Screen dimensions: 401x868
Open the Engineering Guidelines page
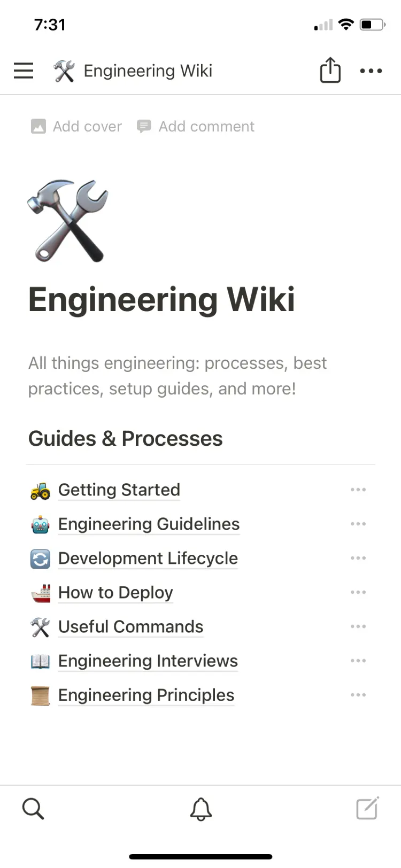click(x=148, y=524)
